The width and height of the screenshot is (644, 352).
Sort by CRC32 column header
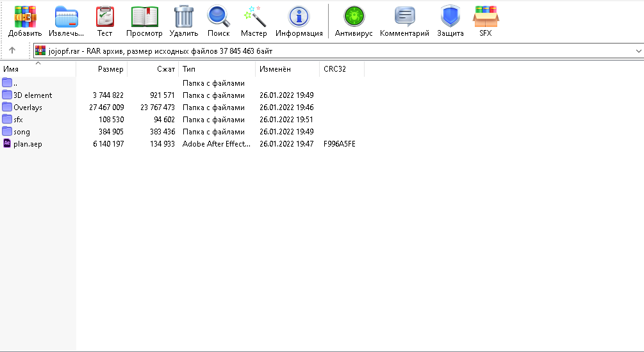[x=342, y=69]
